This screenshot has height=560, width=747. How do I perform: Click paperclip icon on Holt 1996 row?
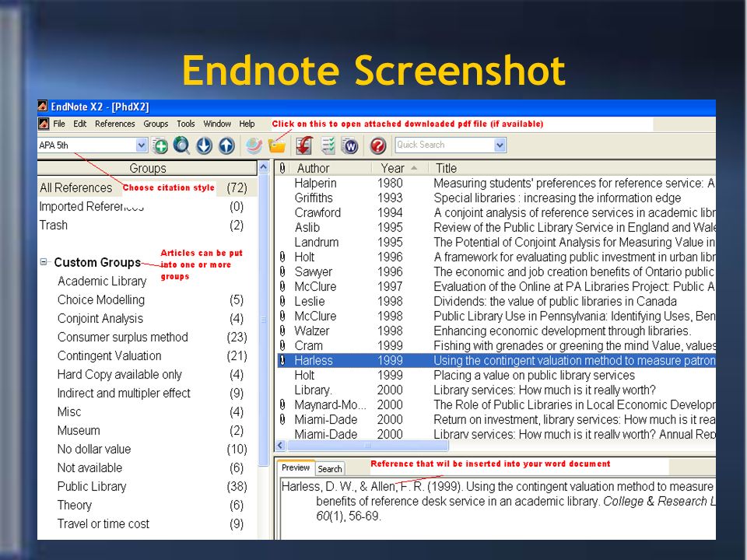282,257
